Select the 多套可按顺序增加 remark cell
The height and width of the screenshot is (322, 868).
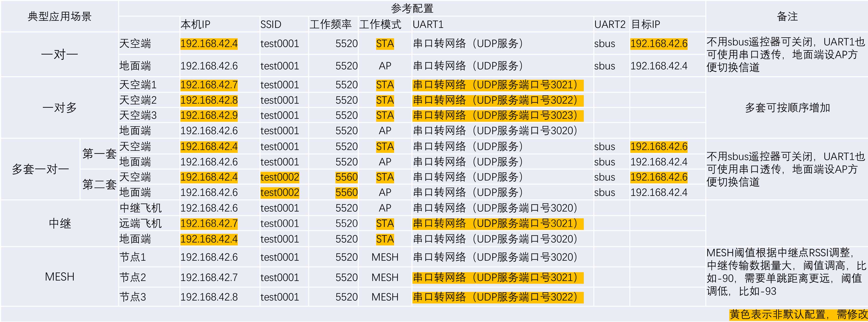(x=787, y=108)
